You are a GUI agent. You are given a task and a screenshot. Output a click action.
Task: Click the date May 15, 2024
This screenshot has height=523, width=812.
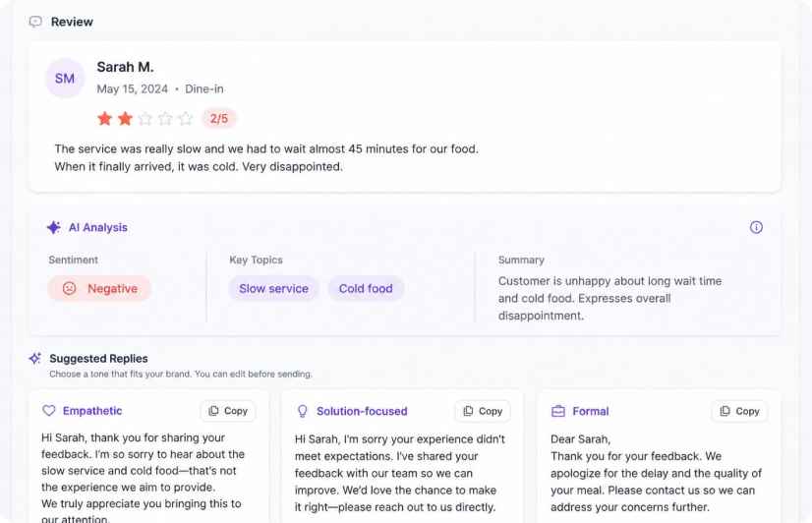point(133,89)
